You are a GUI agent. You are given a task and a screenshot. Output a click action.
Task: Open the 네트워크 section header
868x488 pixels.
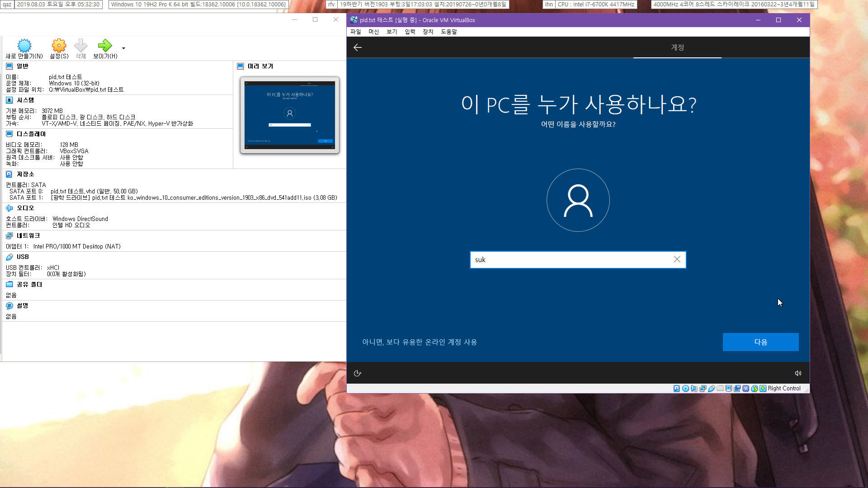coord(28,235)
